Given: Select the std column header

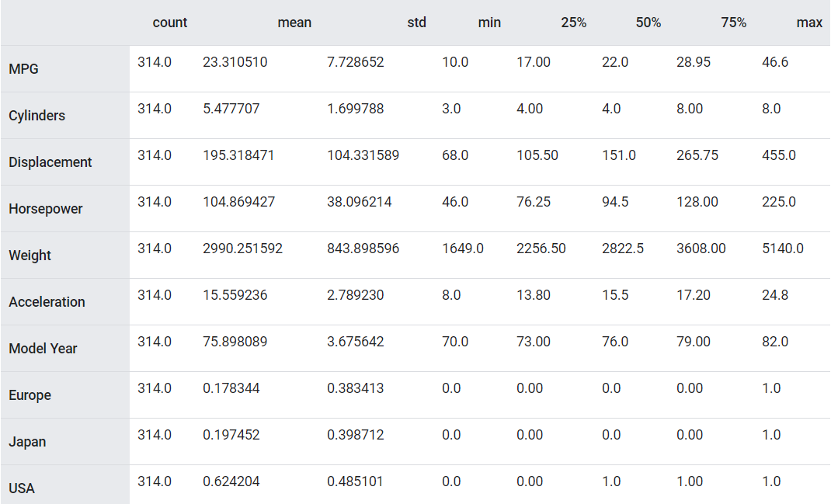Looking at the screenshot, I should (416, 23).
